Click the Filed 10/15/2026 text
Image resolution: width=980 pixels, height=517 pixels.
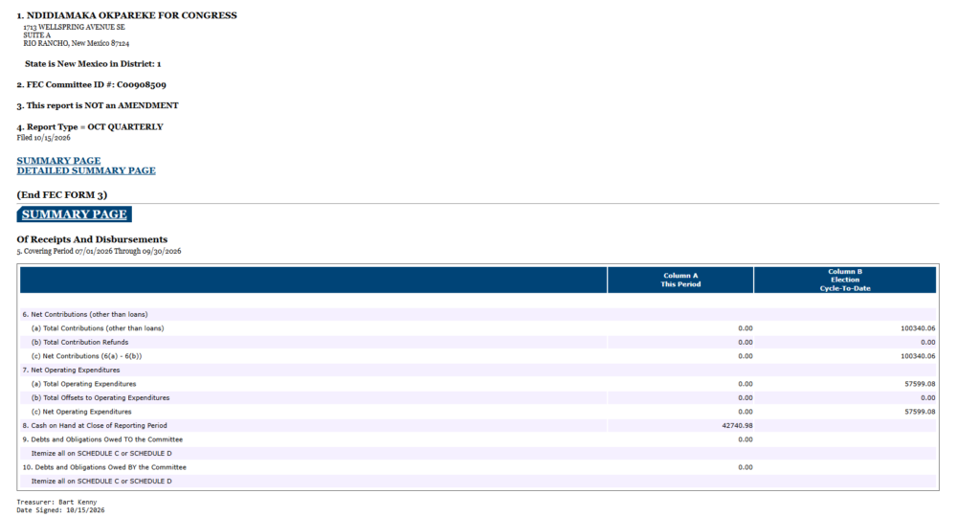[x=43, y=138]
